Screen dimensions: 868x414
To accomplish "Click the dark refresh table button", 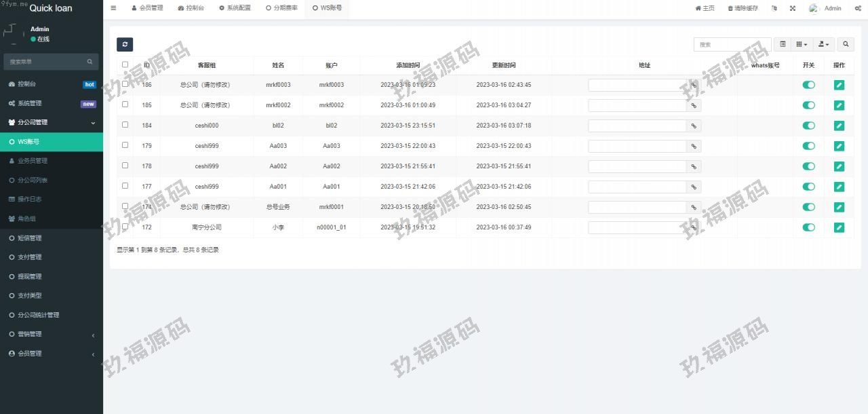I will click(125, 45).
